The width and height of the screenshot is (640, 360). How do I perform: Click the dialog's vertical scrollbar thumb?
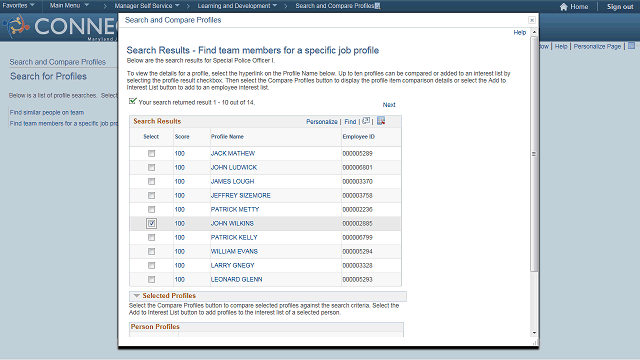click(534, 154)
